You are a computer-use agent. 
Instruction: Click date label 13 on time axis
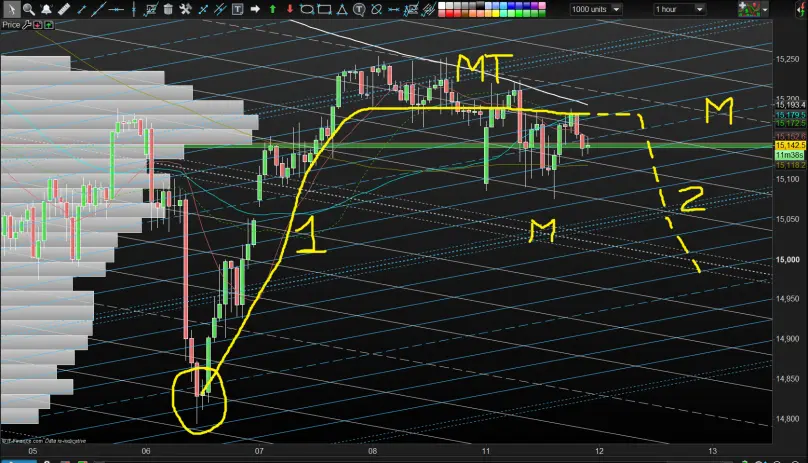712,451
